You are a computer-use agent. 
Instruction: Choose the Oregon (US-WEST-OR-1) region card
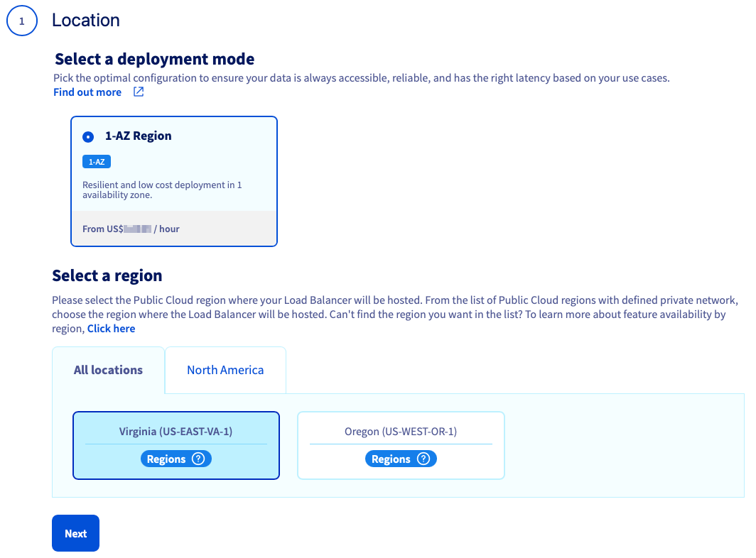401,445
